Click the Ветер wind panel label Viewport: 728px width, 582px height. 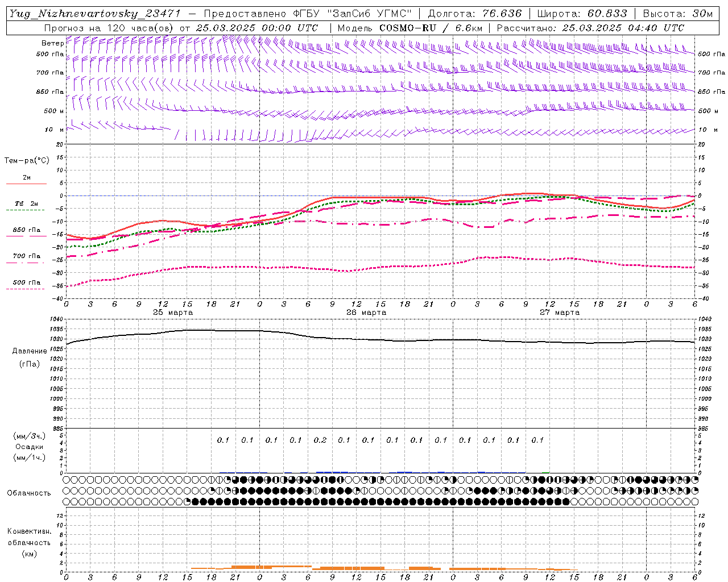click(x=52, y=43)
